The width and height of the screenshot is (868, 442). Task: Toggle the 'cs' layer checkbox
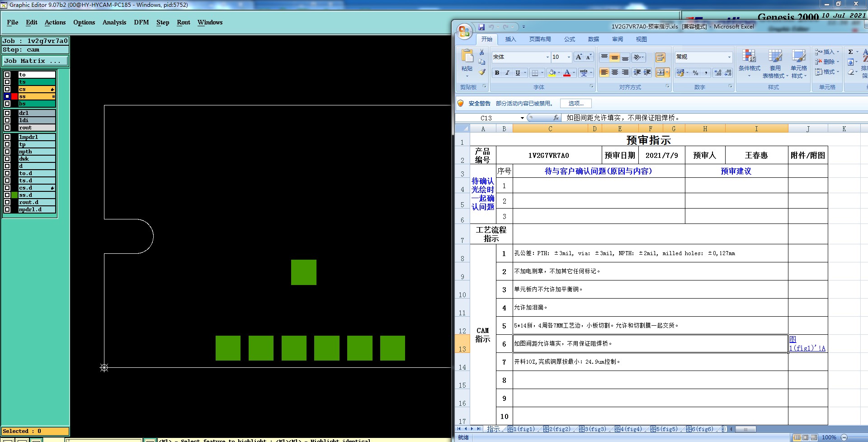7,89
